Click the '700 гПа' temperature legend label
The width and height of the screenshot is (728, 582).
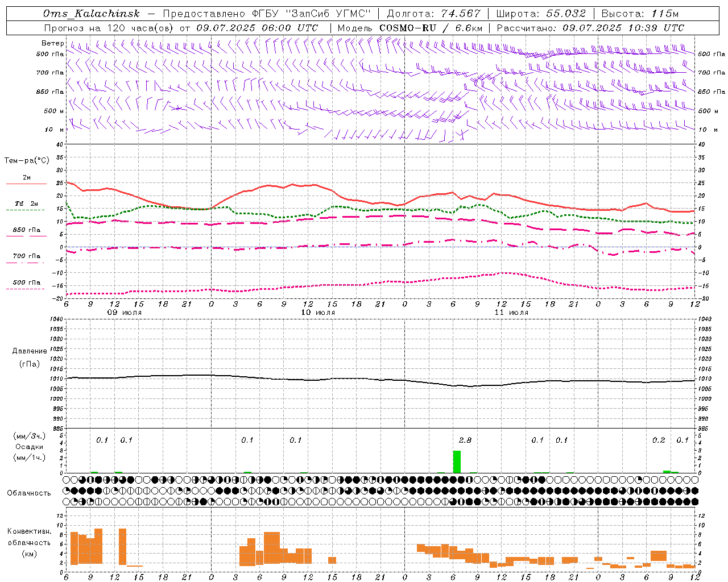pyautogui.click(x=26, y=256)
